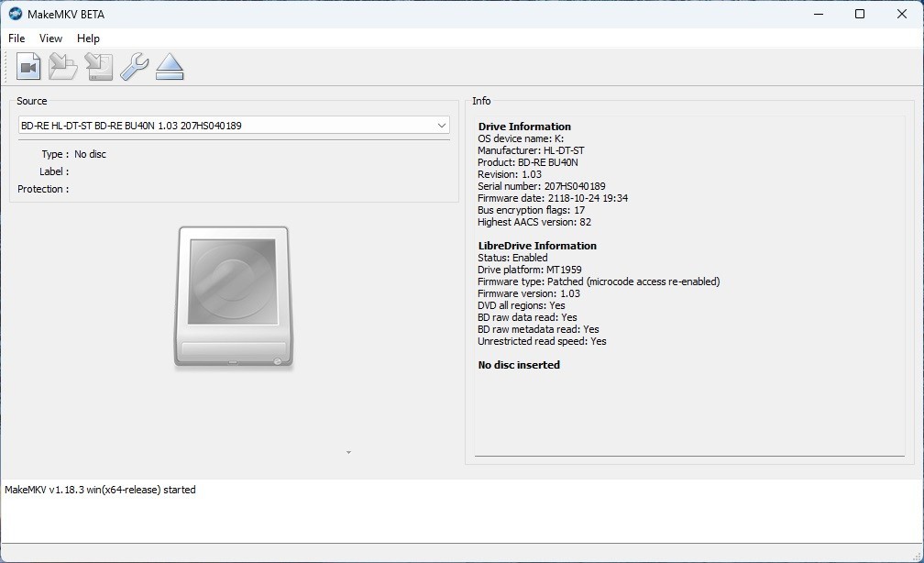The image size is (924, 563).
Task: Open the File menu
Action: click(x=16, y=39)
